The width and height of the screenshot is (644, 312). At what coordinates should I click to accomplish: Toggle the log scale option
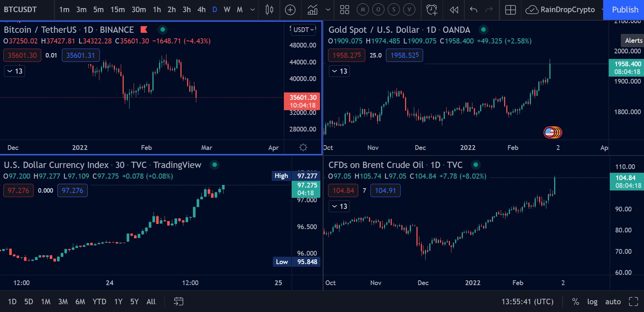tap(592, 302)
